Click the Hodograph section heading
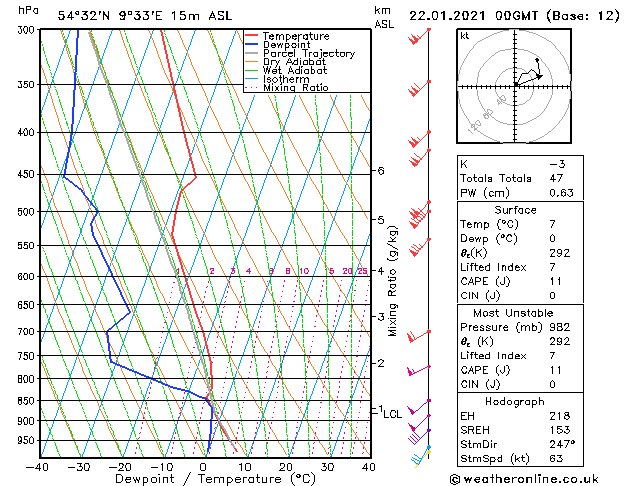This screenshot has height=486, width=629. click(515, 402)
